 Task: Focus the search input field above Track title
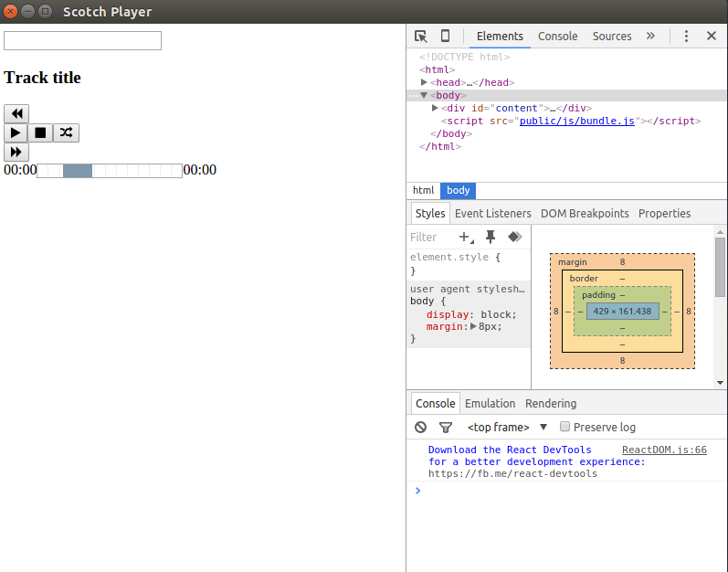[82, 40]
